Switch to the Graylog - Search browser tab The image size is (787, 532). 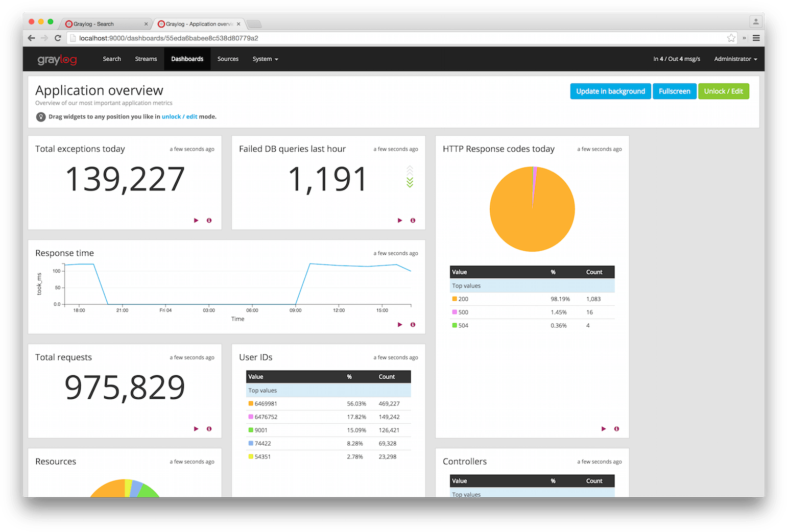click(105, 24)
